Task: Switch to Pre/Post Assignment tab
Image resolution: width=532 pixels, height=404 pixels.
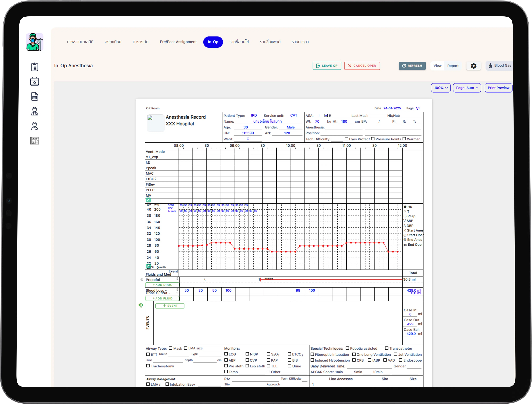Action: tap(178, 42)
